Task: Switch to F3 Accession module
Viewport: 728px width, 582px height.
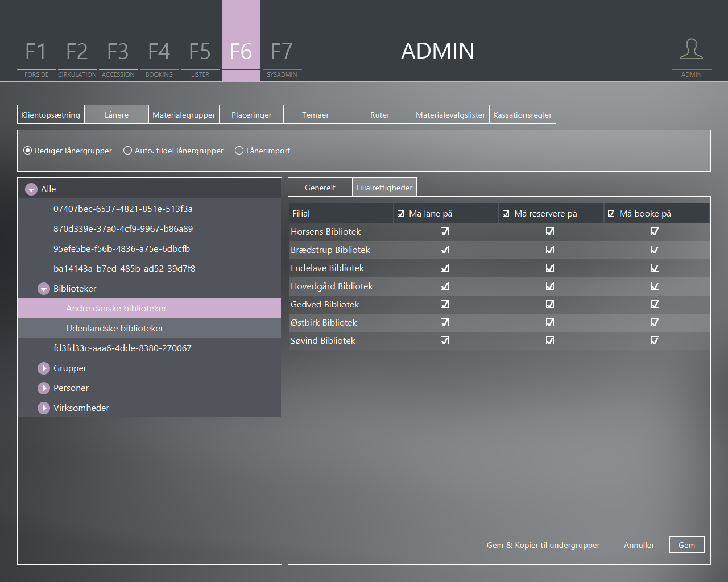Action: coord(118,57)
